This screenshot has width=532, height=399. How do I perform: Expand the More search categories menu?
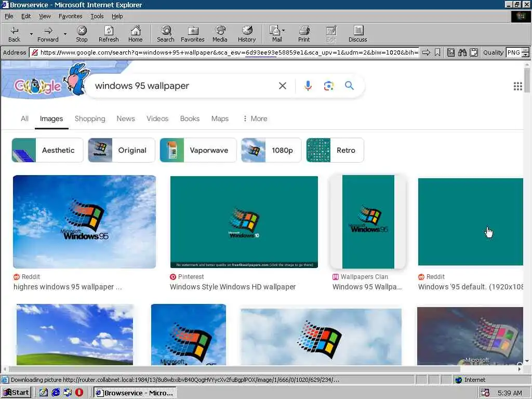pos(255,119)
